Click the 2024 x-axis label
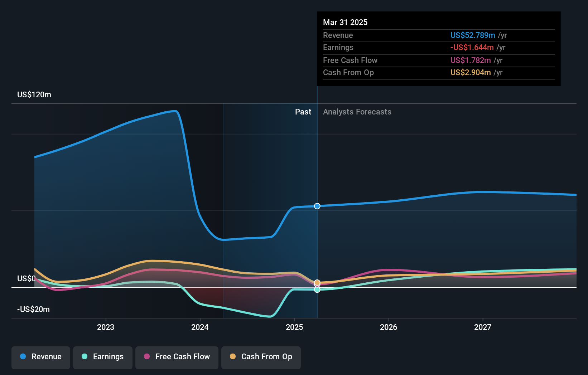Image resolution: width=588 pixels, height=375 pixels. (200, 327)
